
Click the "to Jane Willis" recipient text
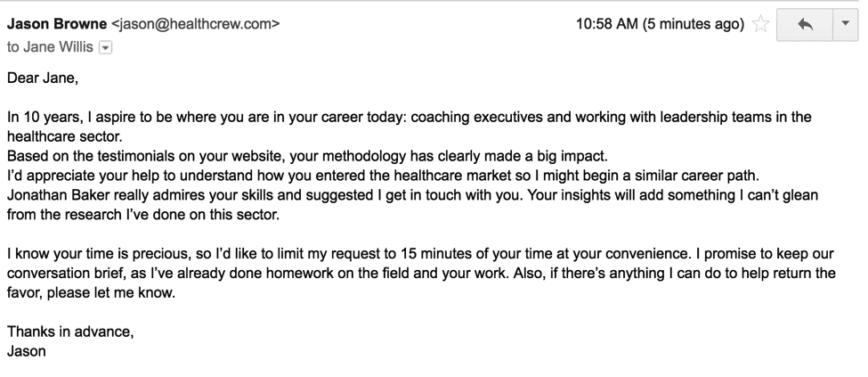coord(50,47)
